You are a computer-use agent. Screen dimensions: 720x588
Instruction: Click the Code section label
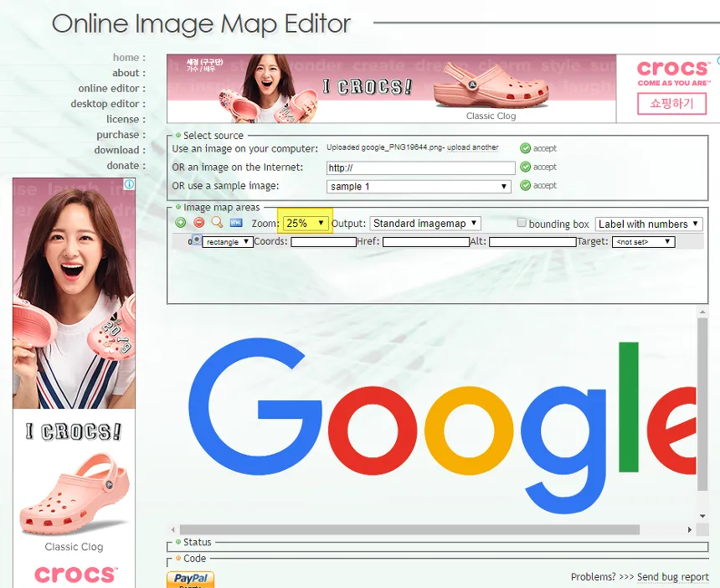(194, 559)
